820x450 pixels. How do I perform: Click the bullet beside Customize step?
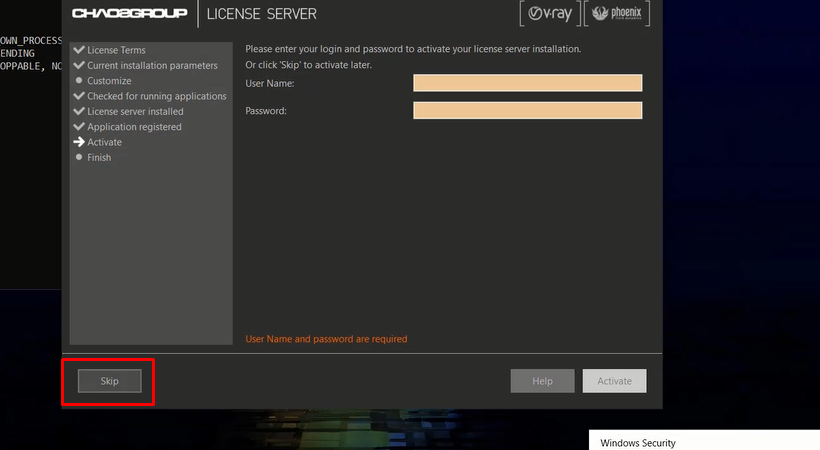[x=79, y=81]
